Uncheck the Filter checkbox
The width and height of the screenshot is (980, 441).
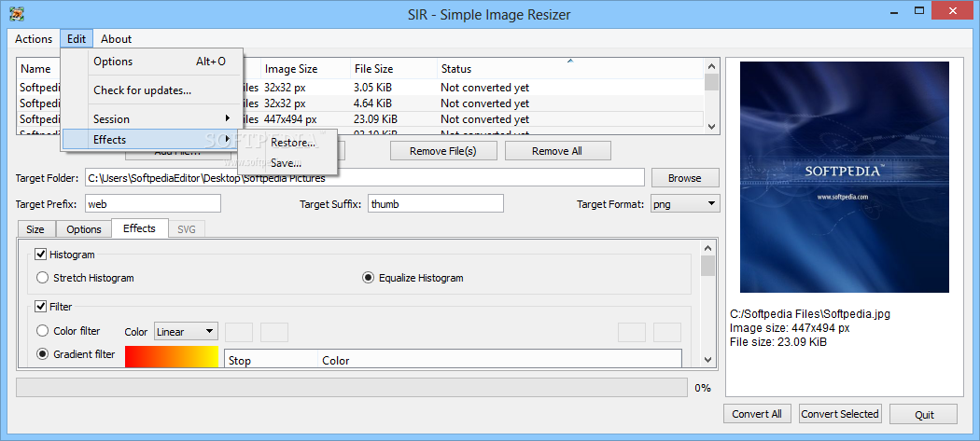click(x=41, y=306)
